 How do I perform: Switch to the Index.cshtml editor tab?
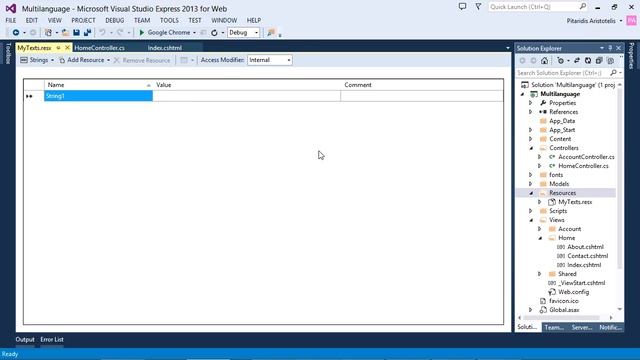[165, 48]
